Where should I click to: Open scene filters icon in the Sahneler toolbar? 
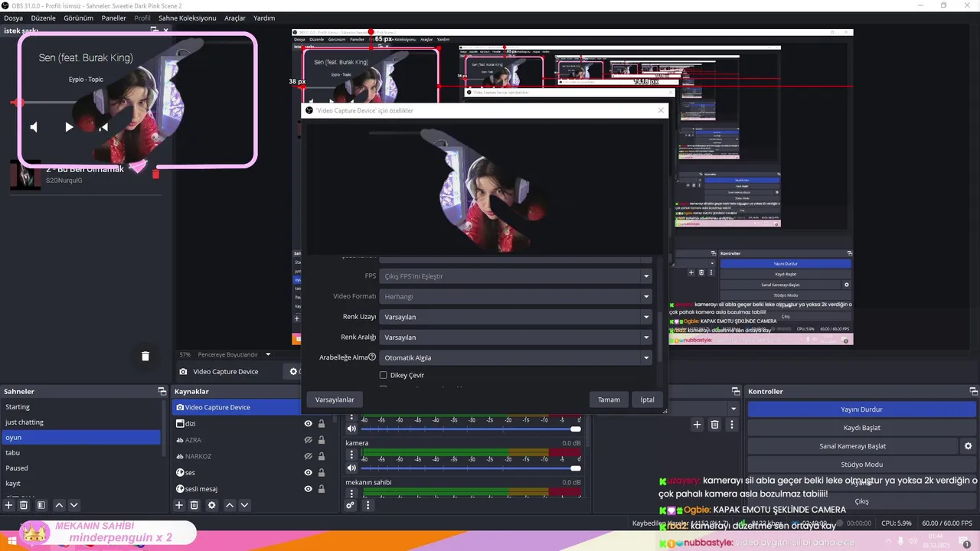[x=41, y=505]
